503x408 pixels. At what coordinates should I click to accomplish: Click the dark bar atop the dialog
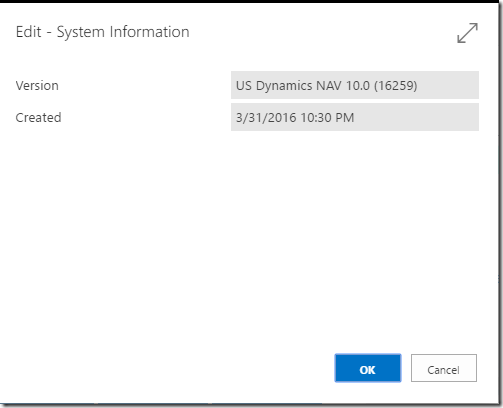[251, 1]
